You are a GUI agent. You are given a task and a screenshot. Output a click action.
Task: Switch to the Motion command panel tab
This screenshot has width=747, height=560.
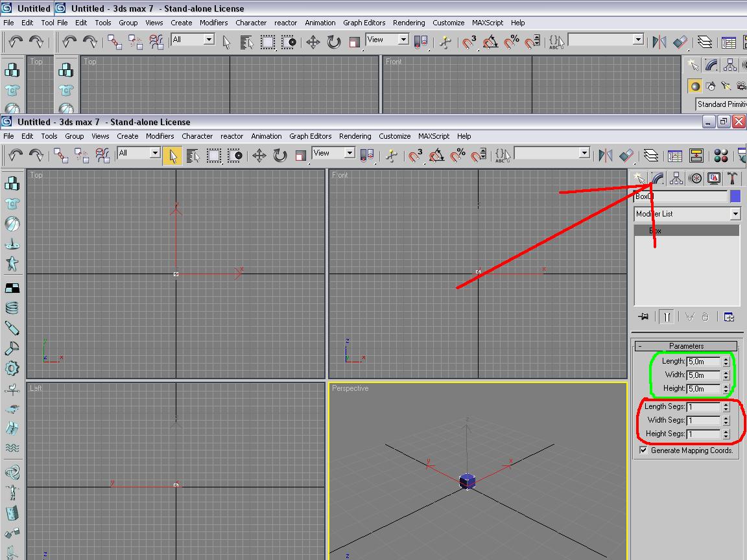(695, 179)
